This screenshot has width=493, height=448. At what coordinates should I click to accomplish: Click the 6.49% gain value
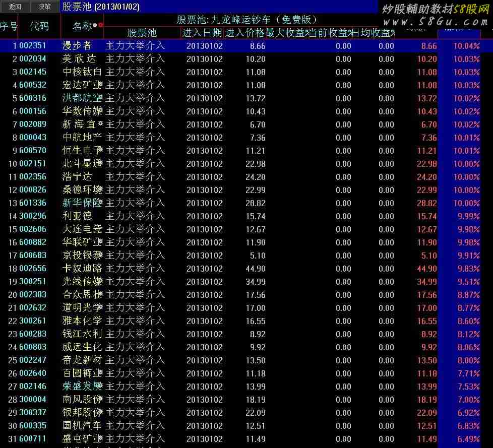pos(468,439)
